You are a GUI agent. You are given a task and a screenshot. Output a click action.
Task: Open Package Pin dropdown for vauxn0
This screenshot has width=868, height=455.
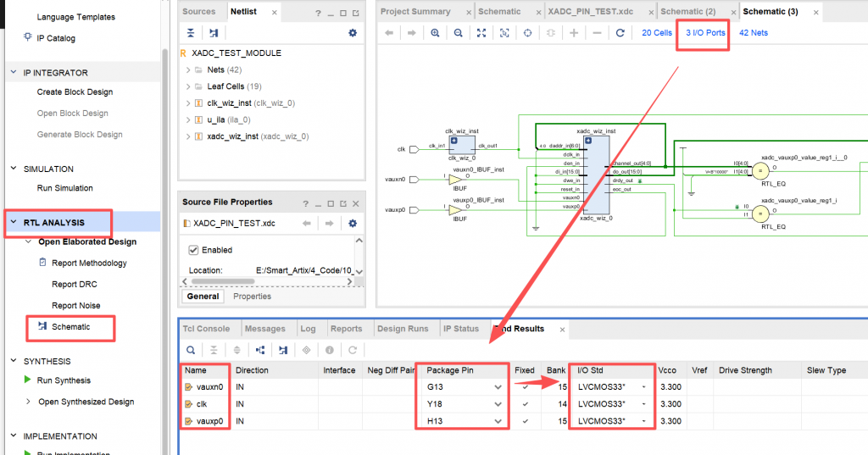(x=498, y=387)
